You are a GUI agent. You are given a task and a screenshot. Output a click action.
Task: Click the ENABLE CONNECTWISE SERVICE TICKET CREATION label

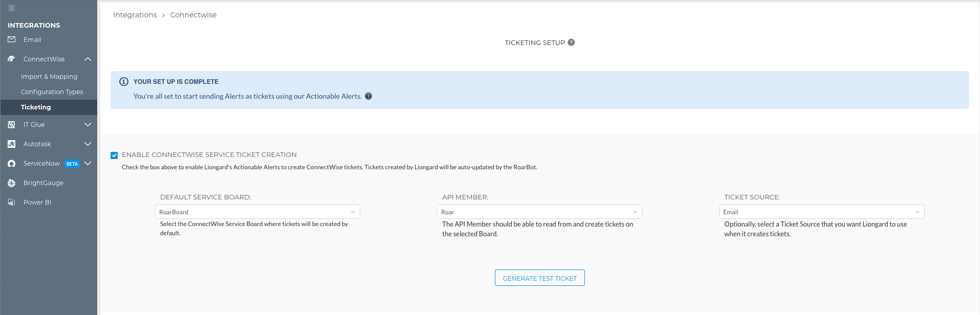point(209,154)
